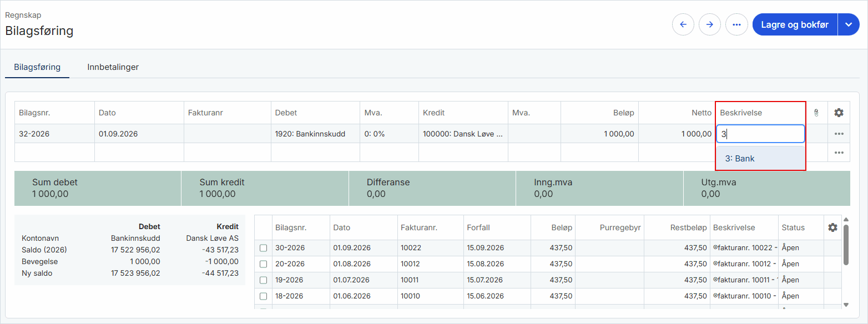Open the three-dot menu beside Lagre og bokfør
This screenshot has height=324, width=868.
tap(736, 24)
